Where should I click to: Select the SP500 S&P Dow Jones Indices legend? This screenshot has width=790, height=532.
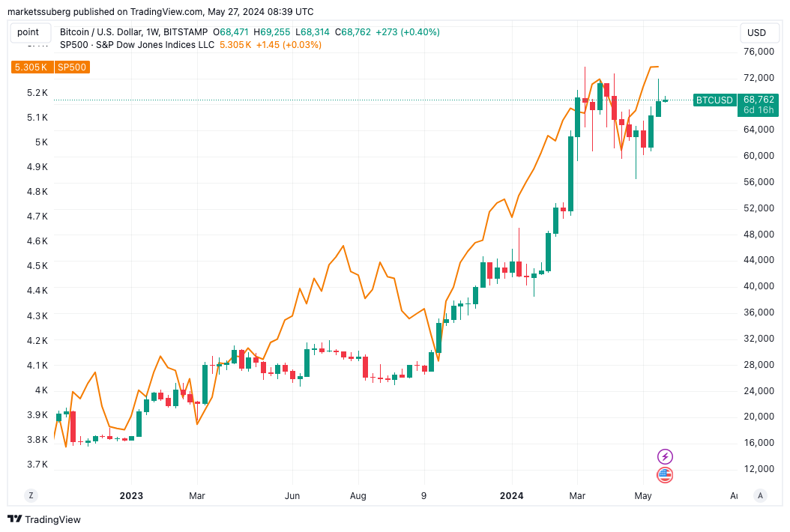tap(137, 45)
